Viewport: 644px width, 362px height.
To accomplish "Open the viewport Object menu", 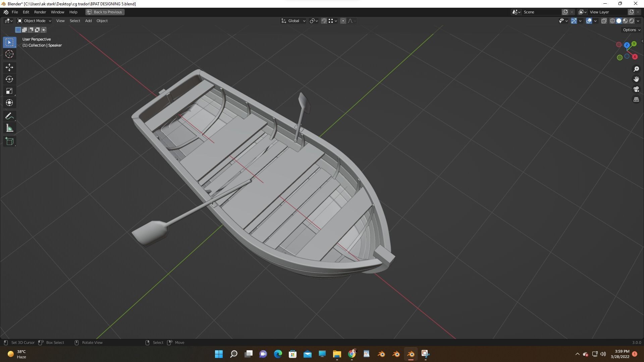I will [102, 21].
